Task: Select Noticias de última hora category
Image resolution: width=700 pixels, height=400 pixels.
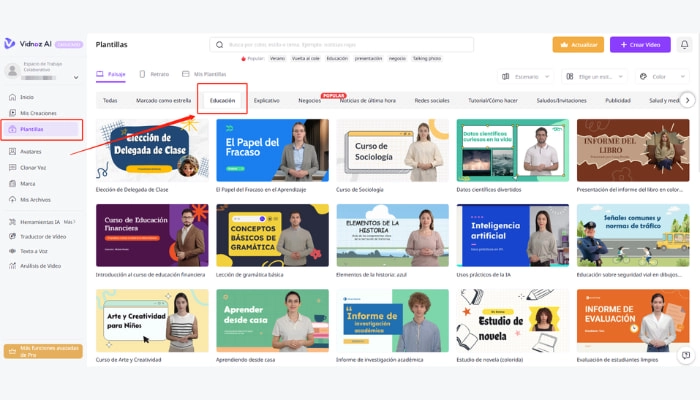Action: (368, 100)
